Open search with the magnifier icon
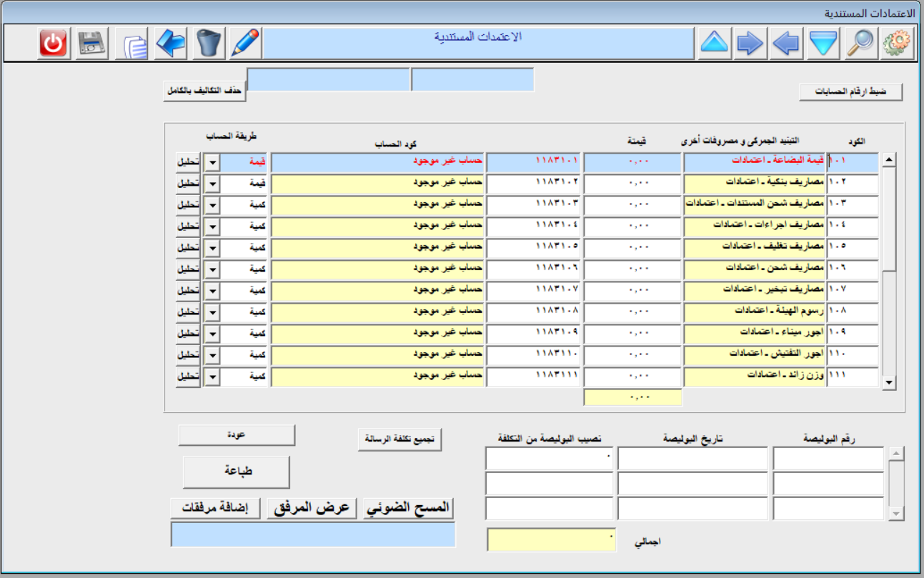Viewport: 924px width, 578px height. coord(860,44)
